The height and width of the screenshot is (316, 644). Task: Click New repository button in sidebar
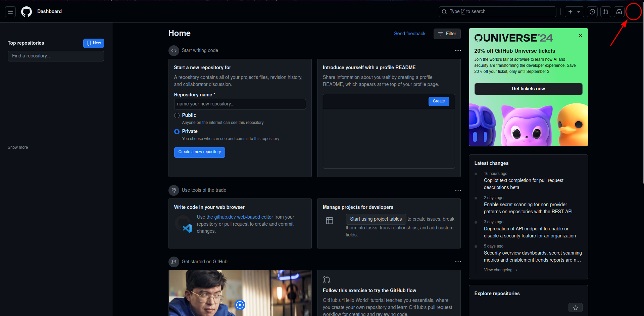click(x=94, y=43)
